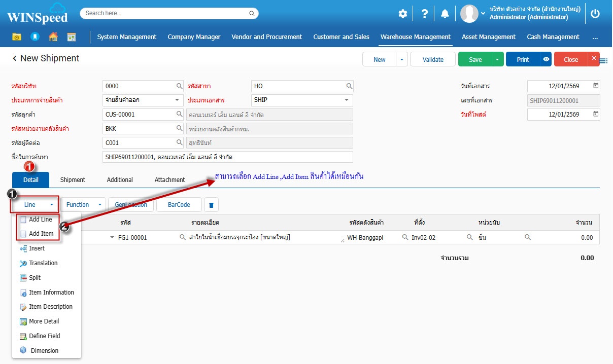
Task: Open document date calendar picker
Action: 596,86
